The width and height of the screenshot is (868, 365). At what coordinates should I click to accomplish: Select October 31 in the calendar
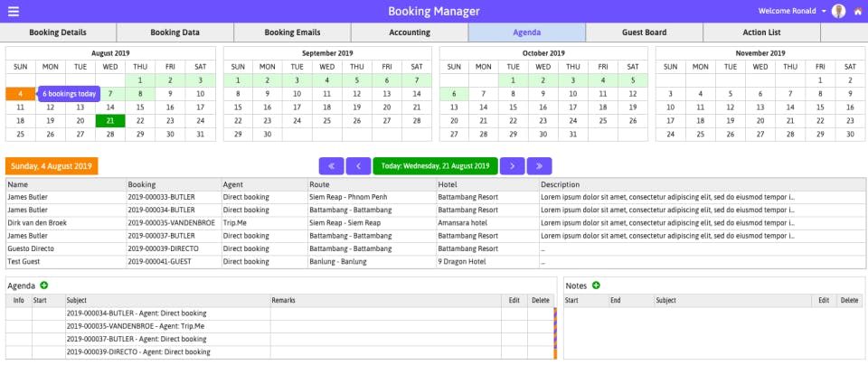(573, 135)
